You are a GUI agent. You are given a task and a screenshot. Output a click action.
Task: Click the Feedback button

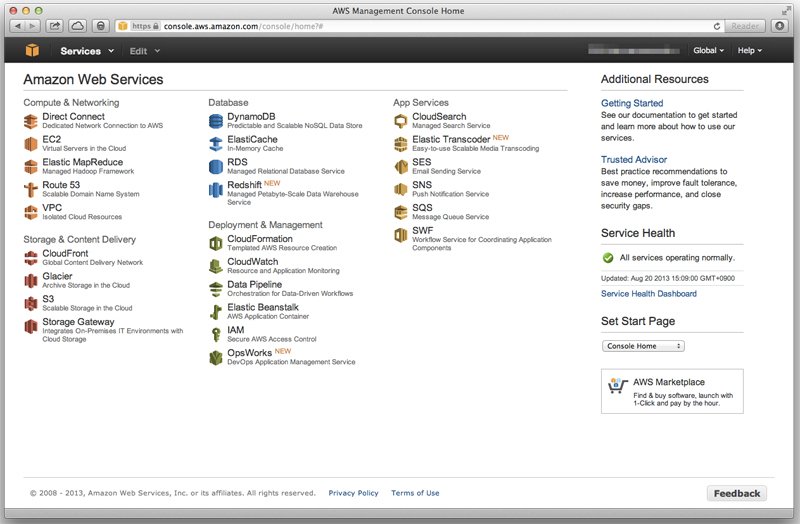coord(737,493)
